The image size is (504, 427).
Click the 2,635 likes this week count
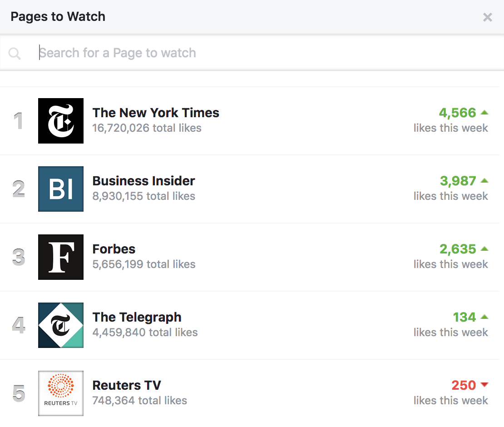(458, 249)
